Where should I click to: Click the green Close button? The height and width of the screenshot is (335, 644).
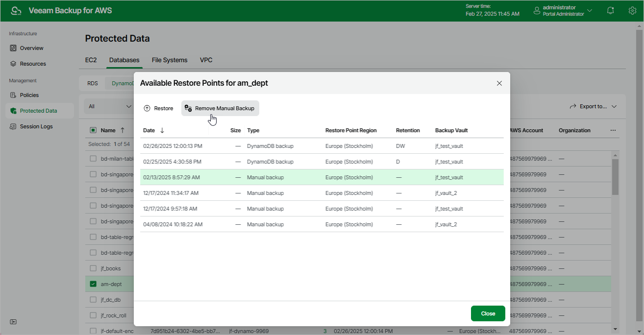(488, 313)
